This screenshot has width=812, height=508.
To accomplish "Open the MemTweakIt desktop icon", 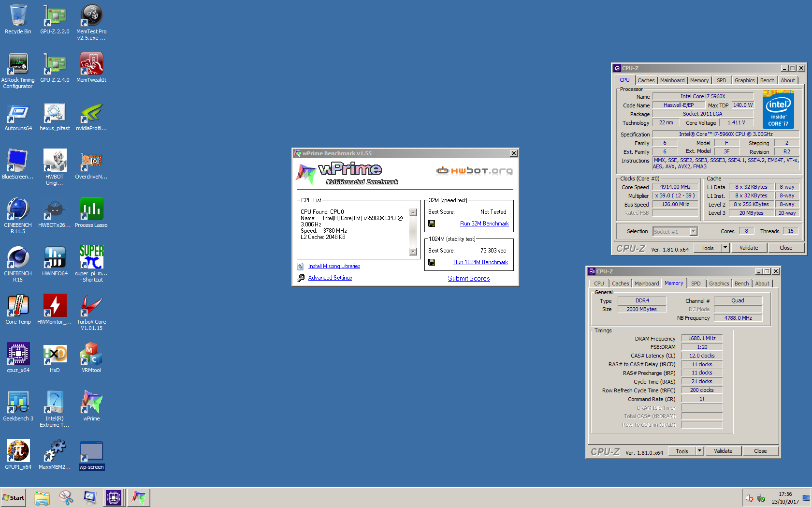I will pyautogui.click(x=91, y=68).
